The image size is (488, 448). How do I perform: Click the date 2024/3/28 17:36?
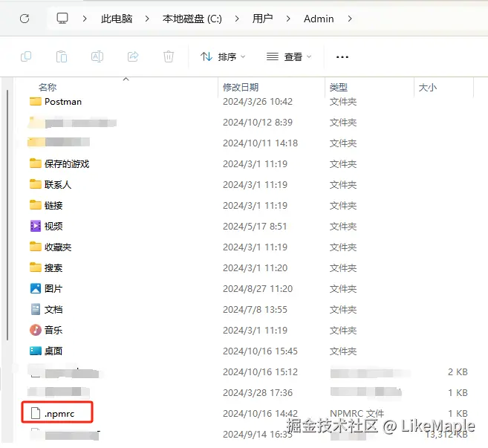pos(258,393)
